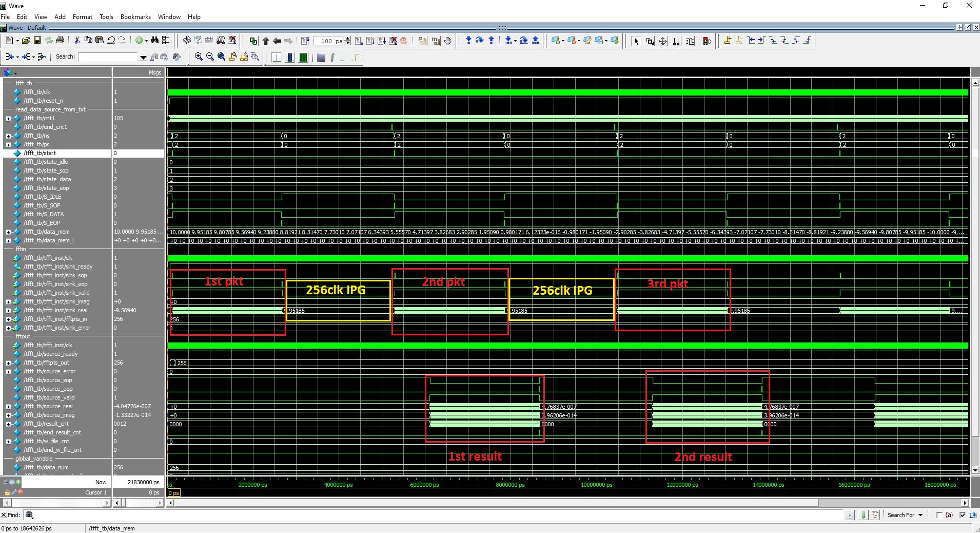Click in the Search input field
980x533 pixels.
click(x=108, y=57)
